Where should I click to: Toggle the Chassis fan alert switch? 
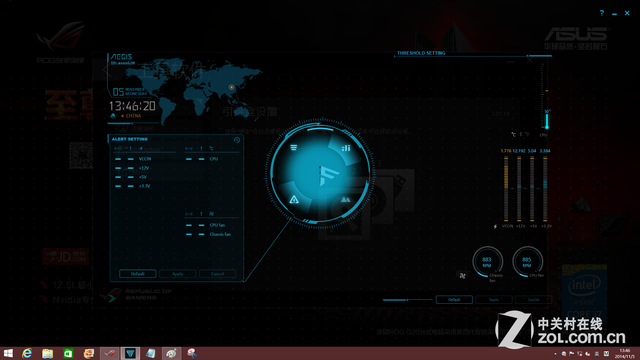click(189, 234)
